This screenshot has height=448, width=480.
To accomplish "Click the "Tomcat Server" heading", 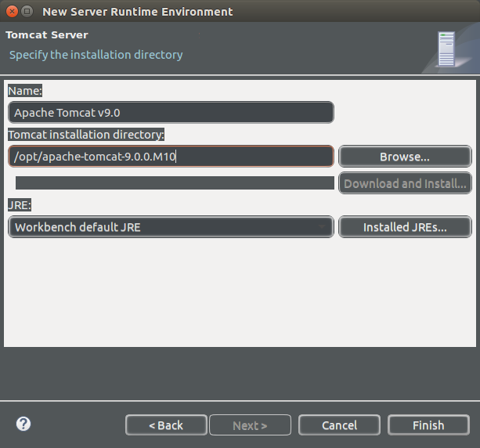I will [47, 35].
